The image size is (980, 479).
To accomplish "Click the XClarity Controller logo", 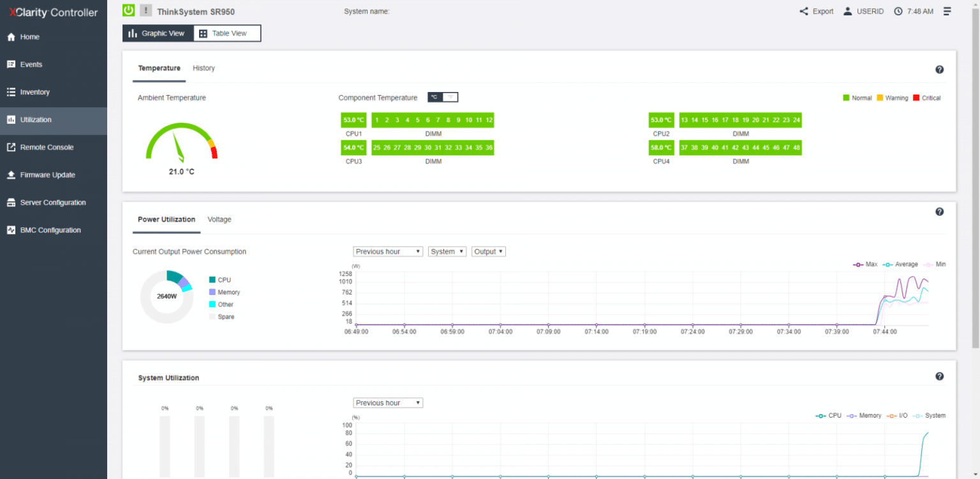I will (x=54, y=13).
